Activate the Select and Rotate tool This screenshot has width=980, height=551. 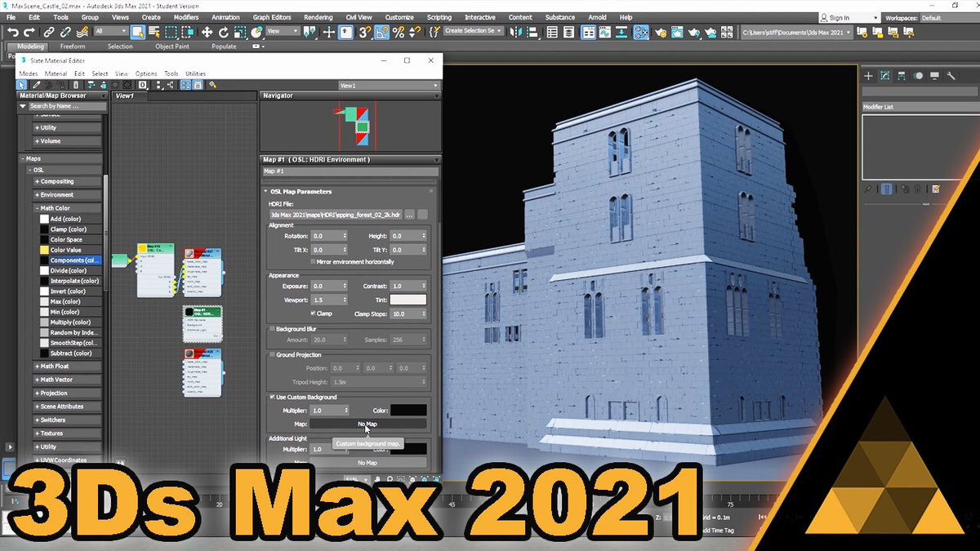(x=223, y=33)
